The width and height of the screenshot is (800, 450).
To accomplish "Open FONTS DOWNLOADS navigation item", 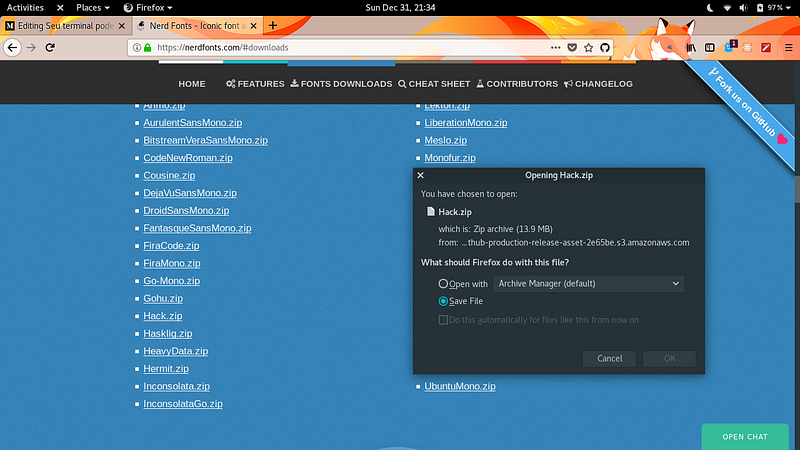I will coord(341,84).
